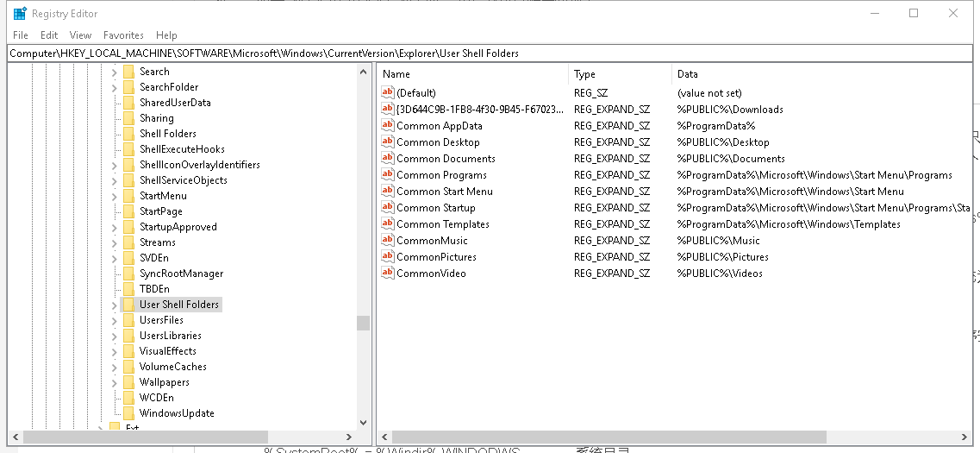Maximize the Registry Editor window
980x453 pixels.
click(914, 13)
